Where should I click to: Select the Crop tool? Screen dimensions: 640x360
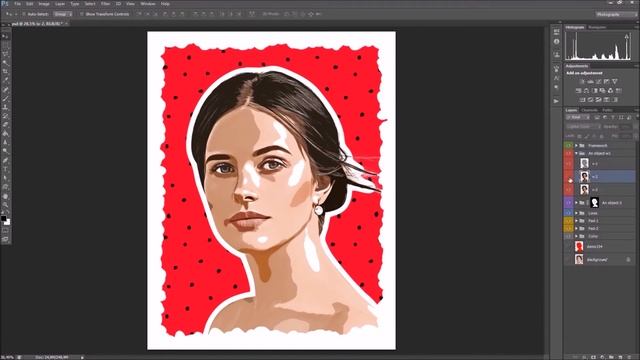[x=5, y=71]
